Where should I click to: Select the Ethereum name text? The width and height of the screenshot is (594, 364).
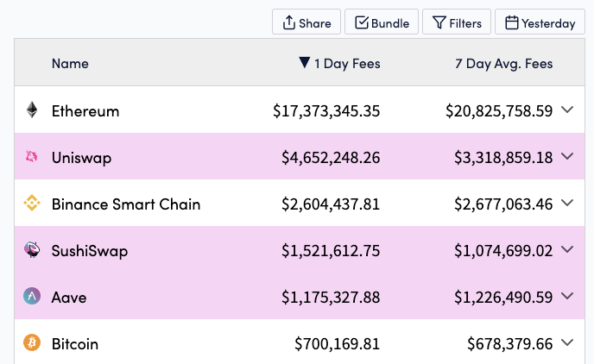coord(85,111)
